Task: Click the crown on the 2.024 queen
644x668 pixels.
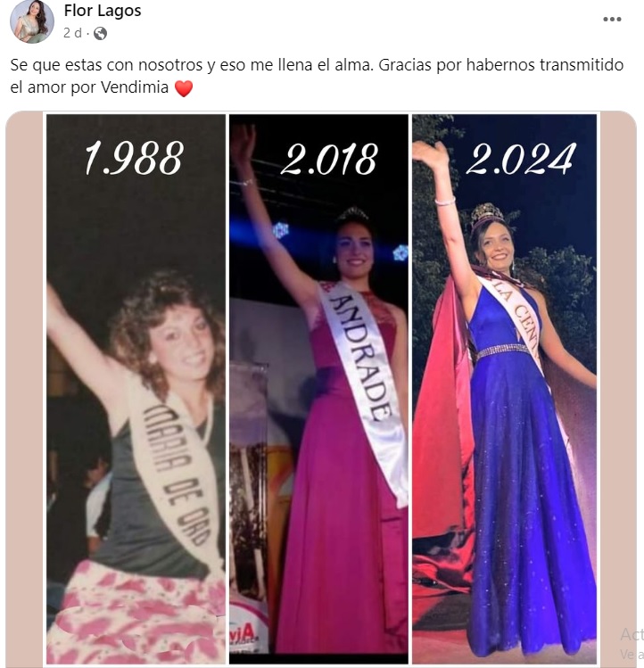Action: [x=488, y=217]
